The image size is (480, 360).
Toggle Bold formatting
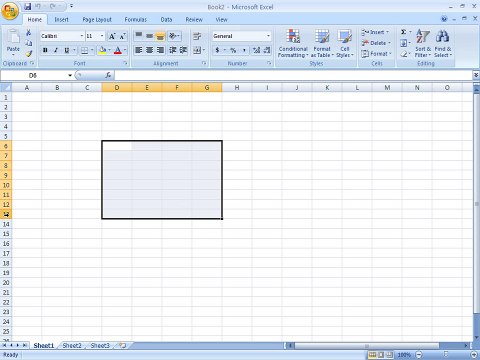[x=45, y=50]
